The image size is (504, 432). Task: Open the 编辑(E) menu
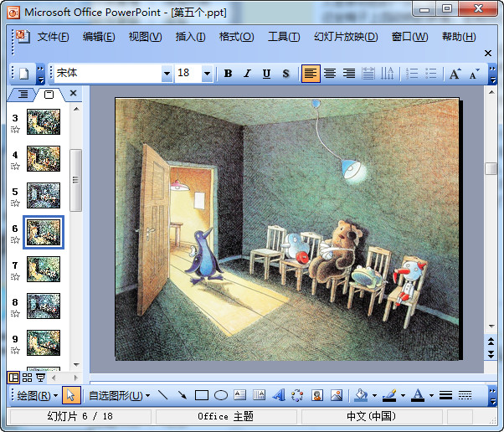(x=99, y=37)
